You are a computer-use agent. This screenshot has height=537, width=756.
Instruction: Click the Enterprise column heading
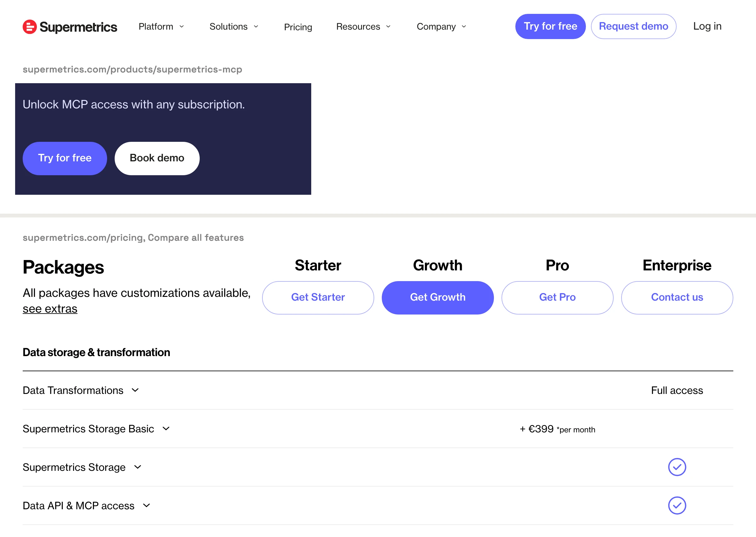coord(677,266)
